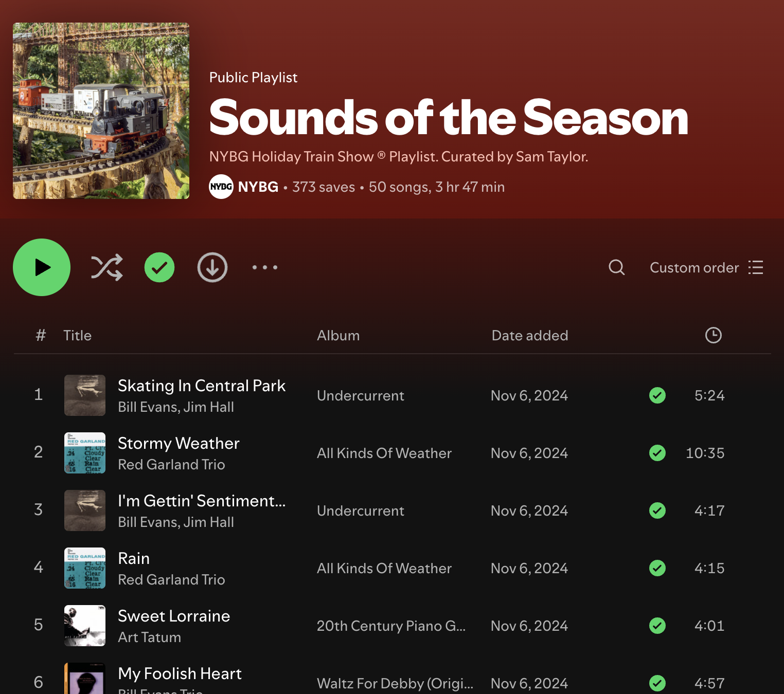
Task: Enable shuffle for the playlist
Action: click(x=107, y=267)
